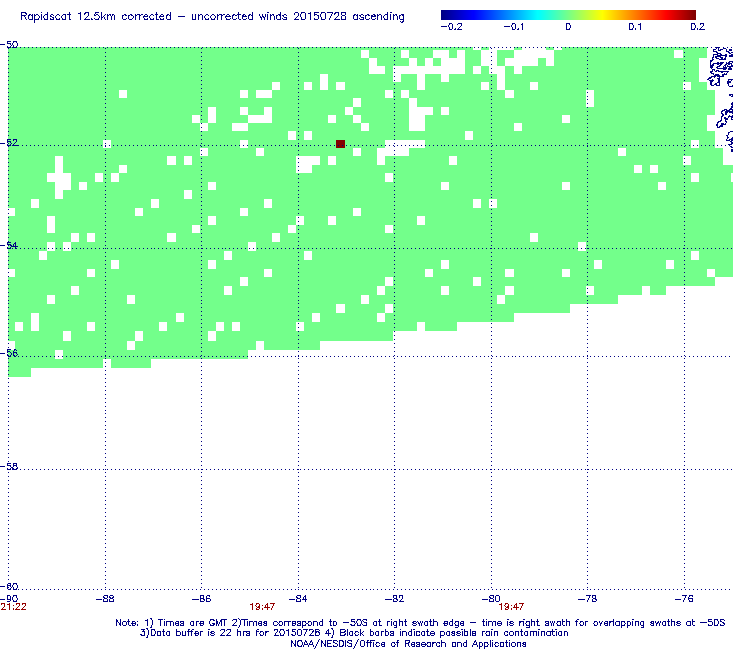This screenshot has height=650, width=740.
Task: Click the colorbar label '-0.2'
Action: (x=451, y=27)
